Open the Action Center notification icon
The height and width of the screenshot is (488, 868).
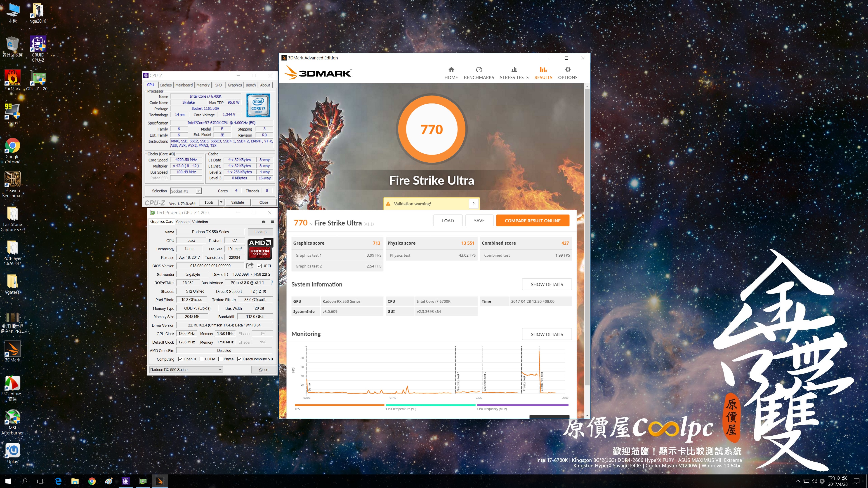pos(856,481)
